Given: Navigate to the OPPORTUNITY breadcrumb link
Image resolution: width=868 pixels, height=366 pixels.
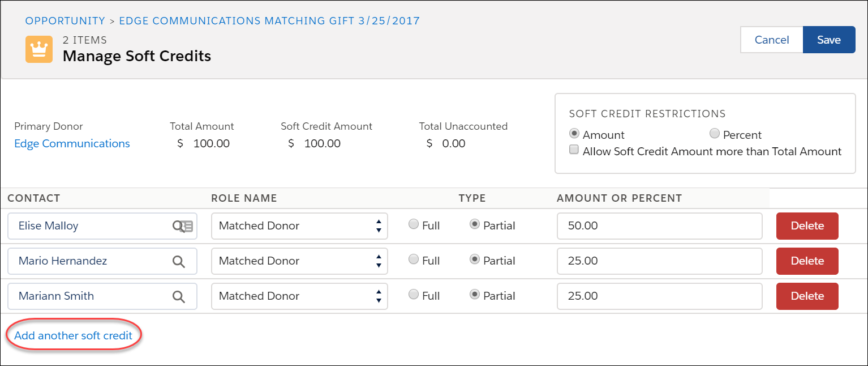Looking at the screenshot, I should coord(65,20).
